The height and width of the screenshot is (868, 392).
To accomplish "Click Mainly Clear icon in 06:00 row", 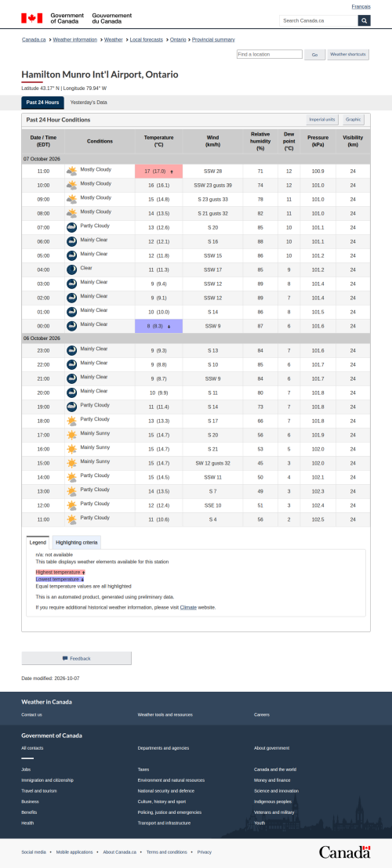I will point(71,242).
